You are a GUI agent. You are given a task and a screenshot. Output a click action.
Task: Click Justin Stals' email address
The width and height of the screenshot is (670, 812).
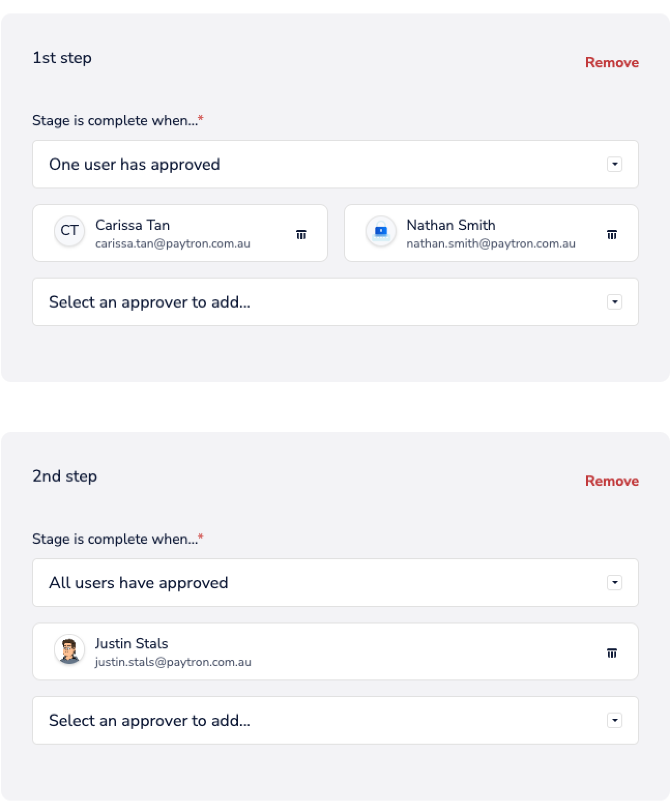pos(173,662)
